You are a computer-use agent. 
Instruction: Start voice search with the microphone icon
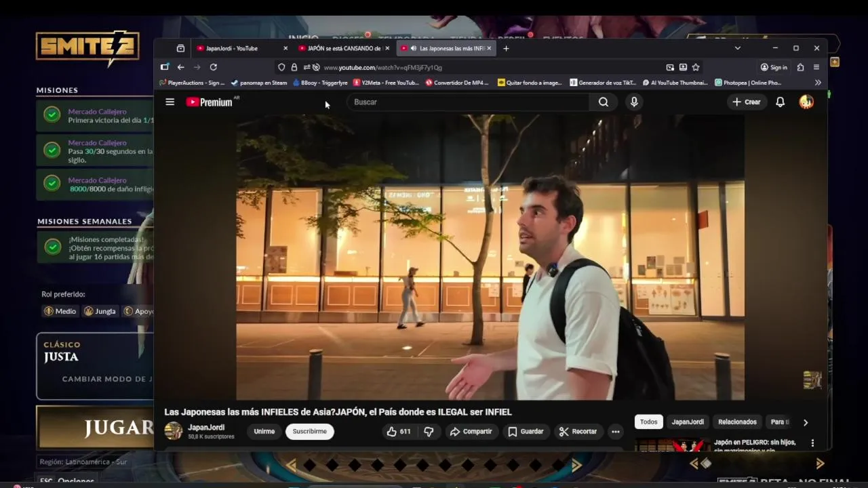click(634, 102)
